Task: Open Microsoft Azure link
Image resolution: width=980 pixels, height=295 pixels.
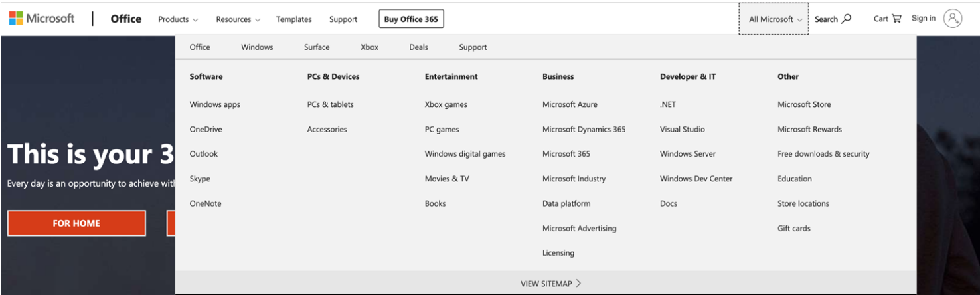Action: click(x=570, y=104)
